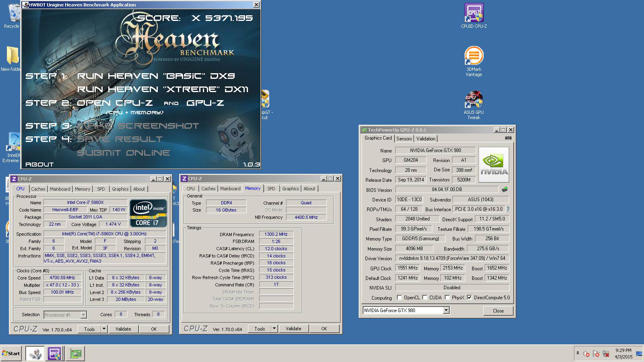Click the Intel Core i7 badge in CPU-Z
Screen dimensions: 644x362
148,213
